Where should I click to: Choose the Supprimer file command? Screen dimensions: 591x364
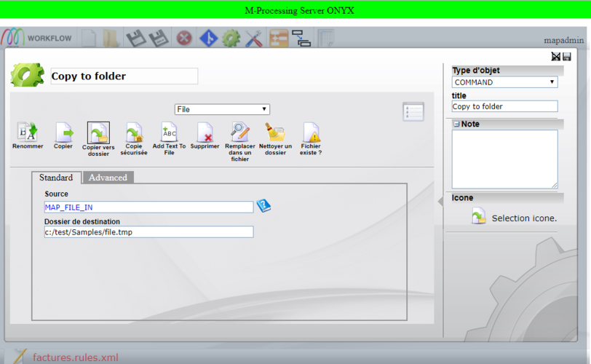pyautogui.click(x=205, y=132)
